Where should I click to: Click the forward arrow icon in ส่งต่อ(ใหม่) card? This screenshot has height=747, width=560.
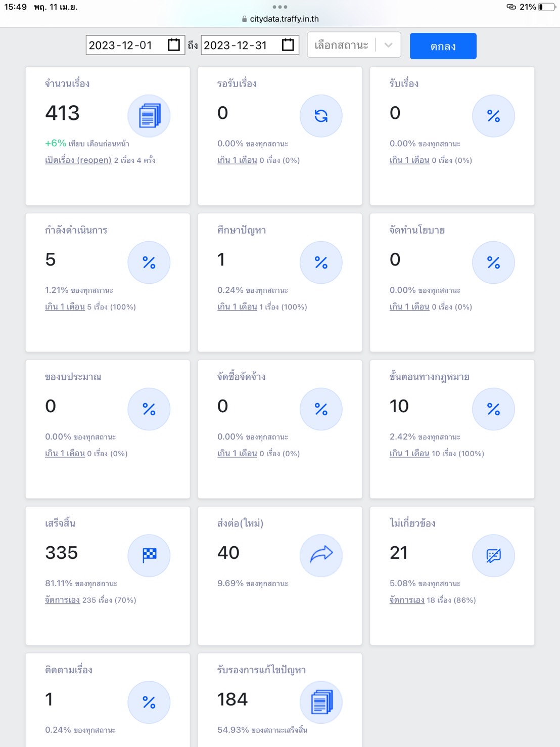321,555
